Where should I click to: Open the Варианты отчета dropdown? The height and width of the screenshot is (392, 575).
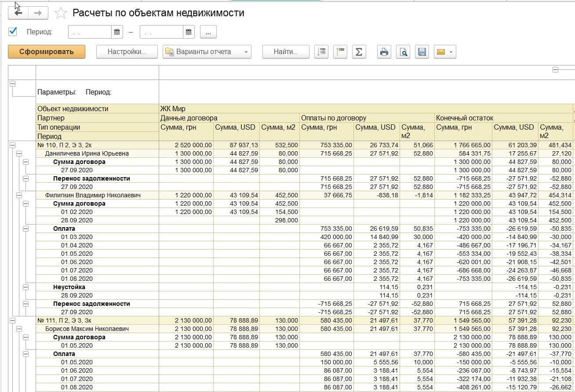click(207, 52)
